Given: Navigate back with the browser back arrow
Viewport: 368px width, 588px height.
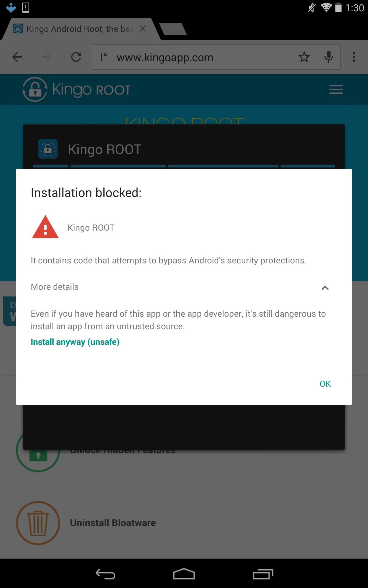Looking at the screenshot, I should click(17, 57).
